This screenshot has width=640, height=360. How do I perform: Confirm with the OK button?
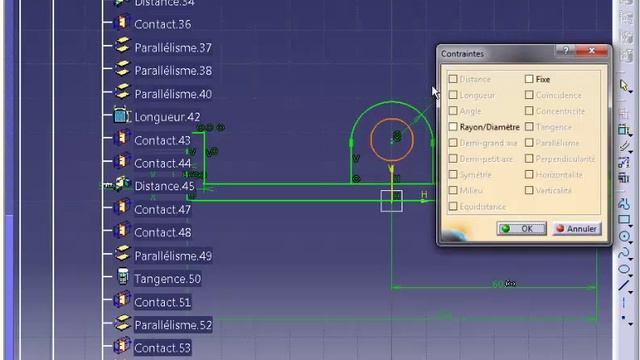point(521,229)
